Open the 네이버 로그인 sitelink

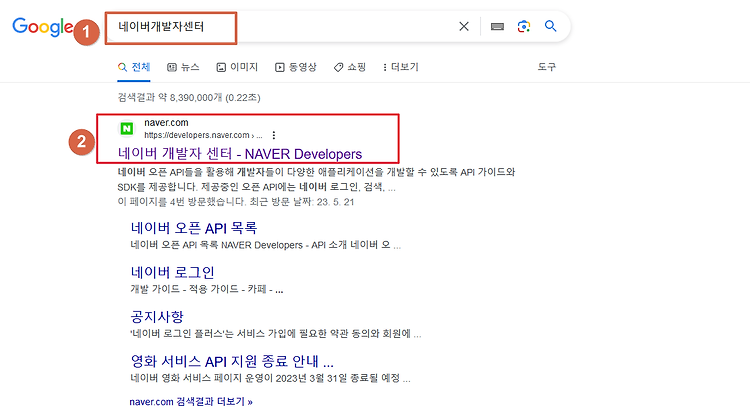point(172,273)
